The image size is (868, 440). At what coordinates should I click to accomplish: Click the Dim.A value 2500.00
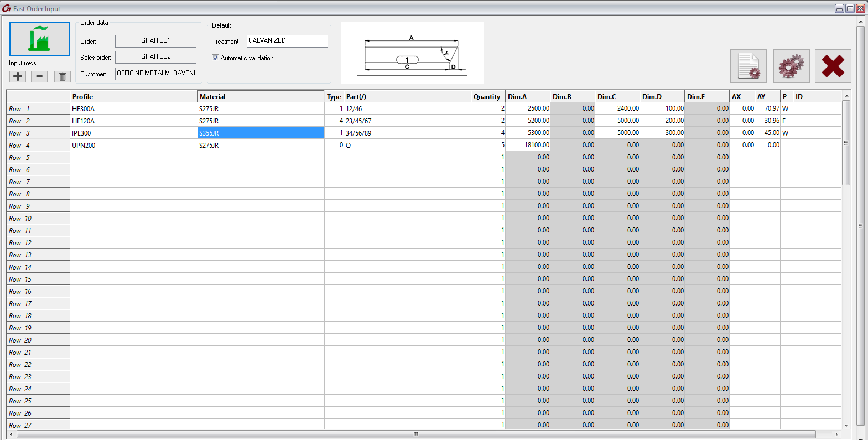point(528,109)
